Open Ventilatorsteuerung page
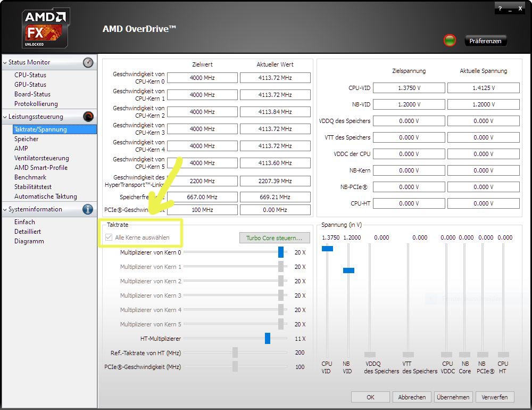The image size is (532, 410). pos(41,158)
